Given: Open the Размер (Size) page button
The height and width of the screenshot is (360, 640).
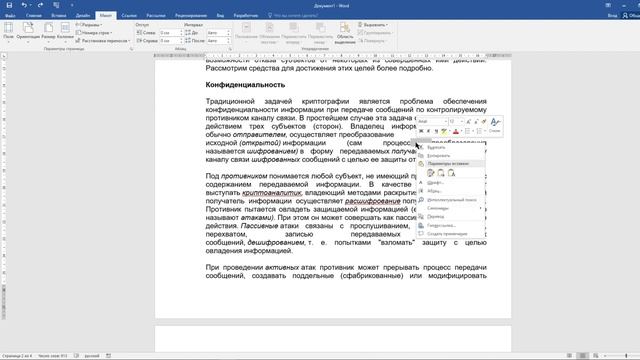Looking at the screenshot, I should coord(48,32).
